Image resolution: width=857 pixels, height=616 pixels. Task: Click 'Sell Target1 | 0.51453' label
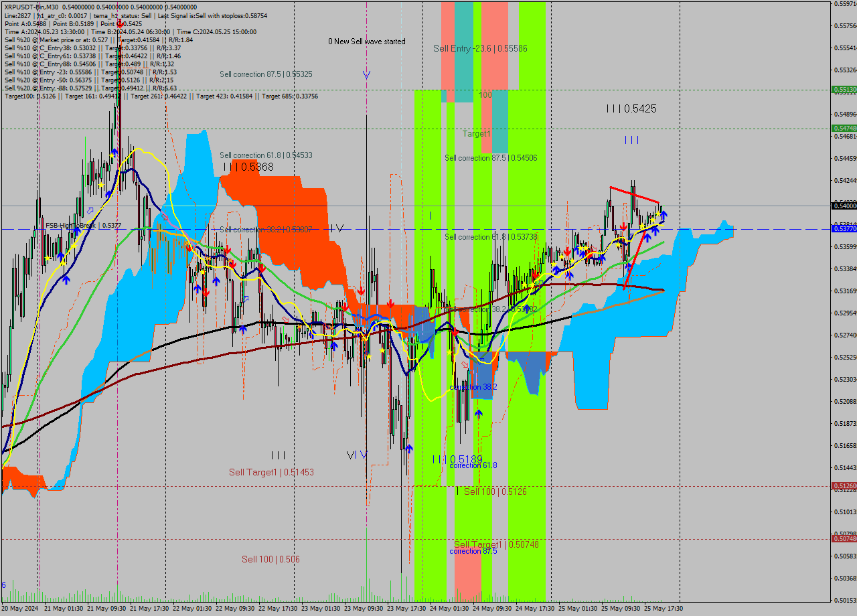pyautogui.click(x=271, y=472)
